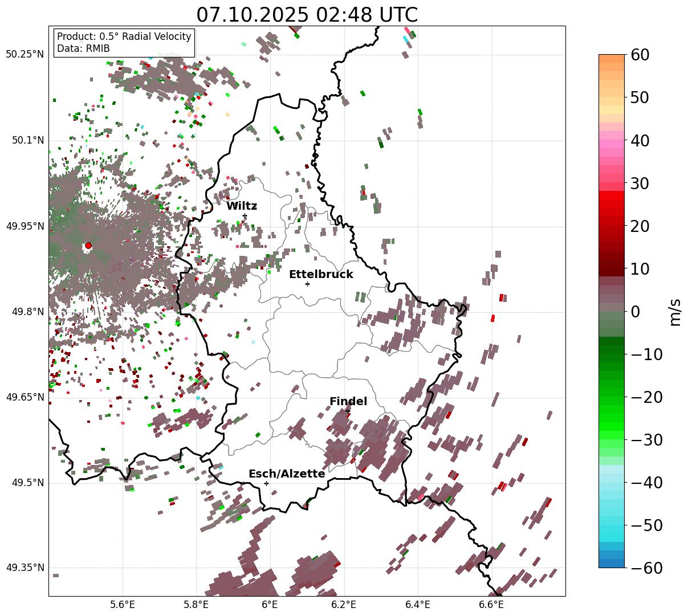Viewport: 688px width, 616px height.
Task: Click the colorbar tick label −30
Action: click(x=646, y=440)
